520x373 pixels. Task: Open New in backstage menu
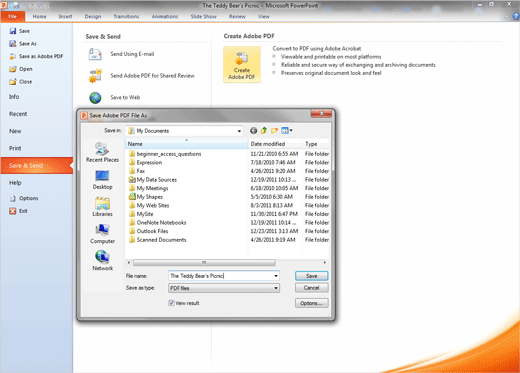point(15,131)
